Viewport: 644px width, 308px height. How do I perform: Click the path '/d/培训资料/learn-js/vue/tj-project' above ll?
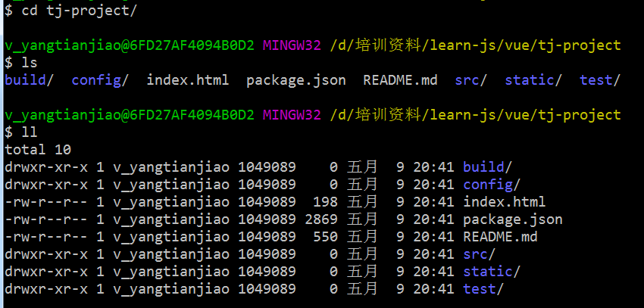(x=475, y=114)
